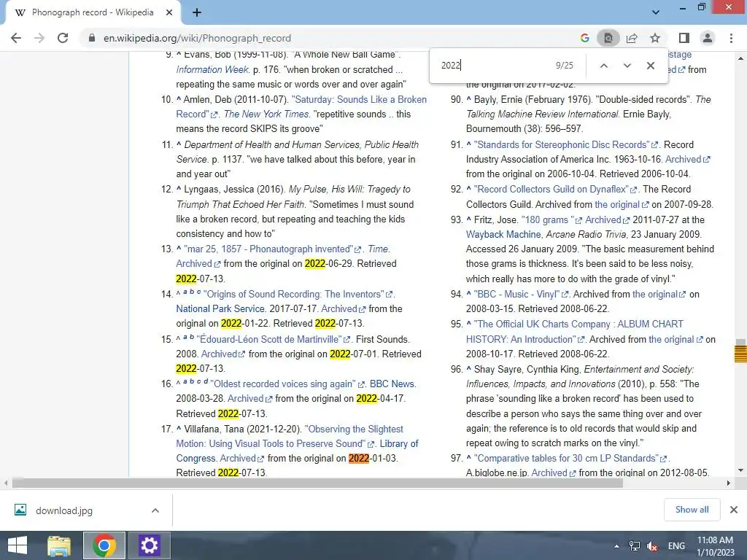Click the Google icon in address bar
Image resolution: width=747 pixels, height=560 pixels.
pos(584,38)
